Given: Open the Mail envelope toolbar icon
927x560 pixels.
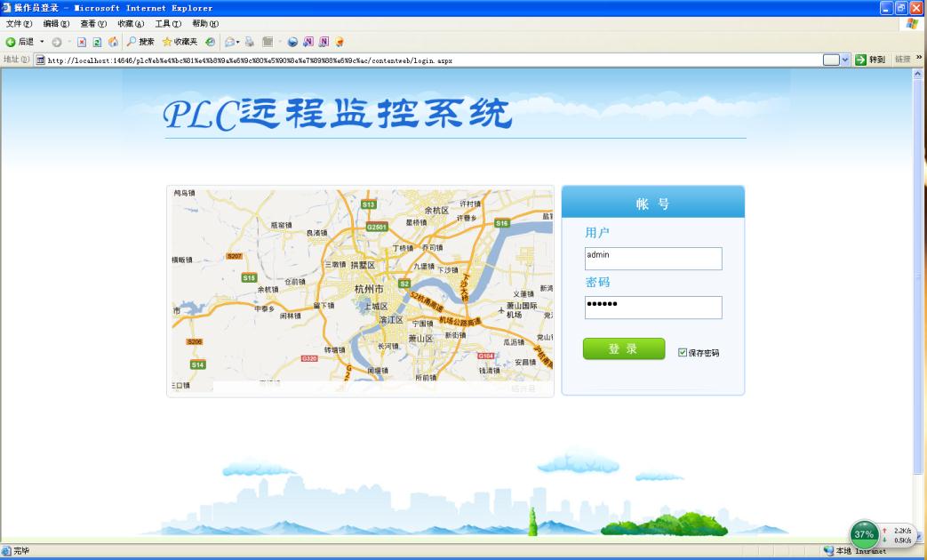Looking at the screenshot, I should pos(229,42).
